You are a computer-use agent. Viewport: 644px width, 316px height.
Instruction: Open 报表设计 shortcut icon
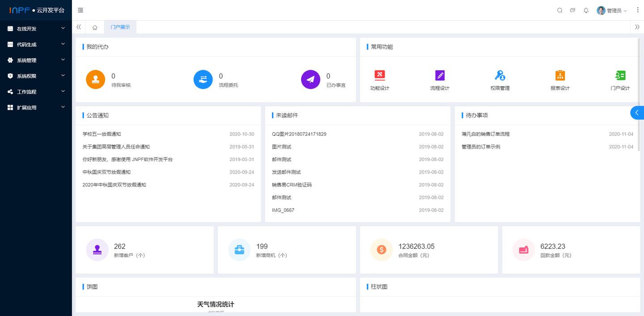coord(560,75)
